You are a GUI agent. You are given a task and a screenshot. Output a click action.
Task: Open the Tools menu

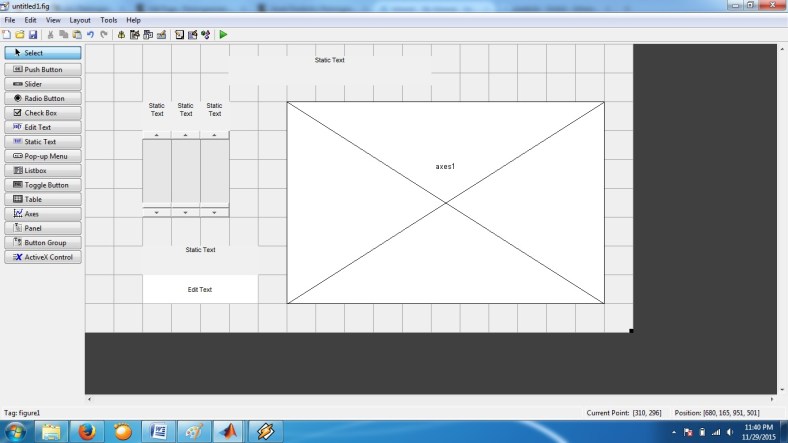108,20
